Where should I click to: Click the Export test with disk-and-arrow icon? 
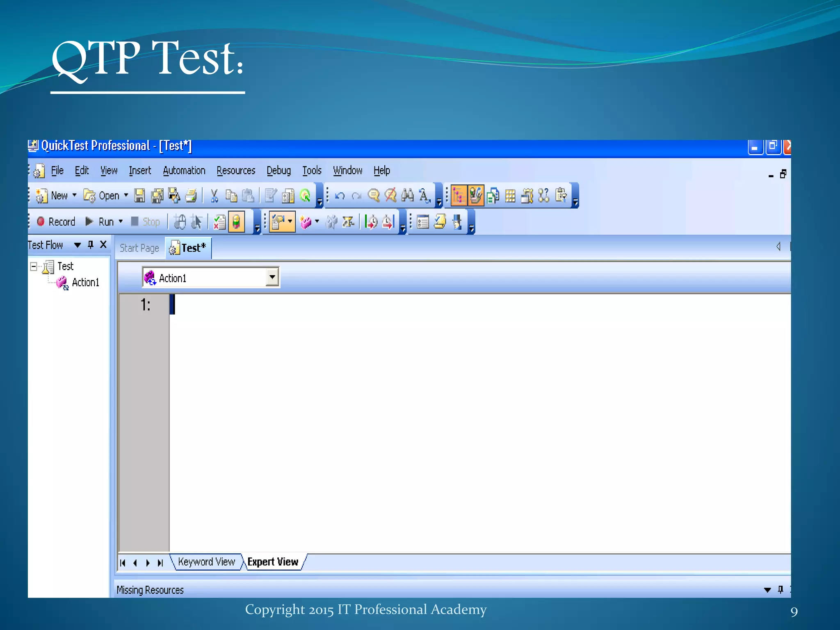tap(174, 196)
